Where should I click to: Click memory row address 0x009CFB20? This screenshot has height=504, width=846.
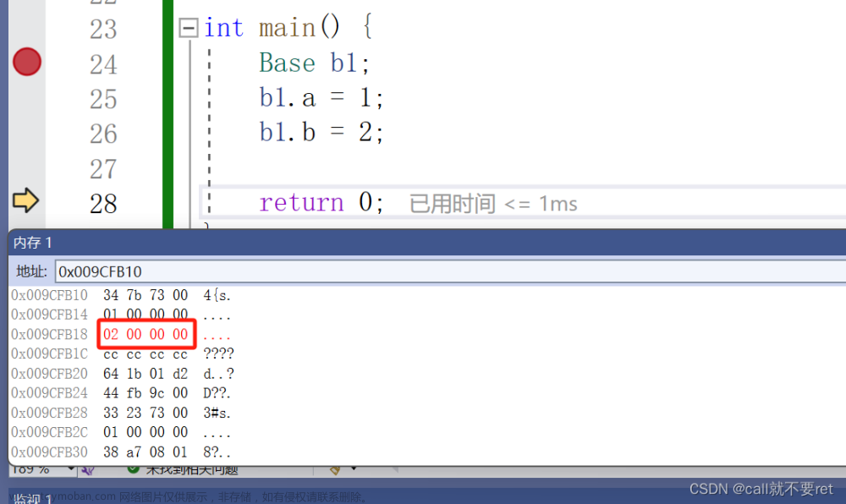pos(49,374)
